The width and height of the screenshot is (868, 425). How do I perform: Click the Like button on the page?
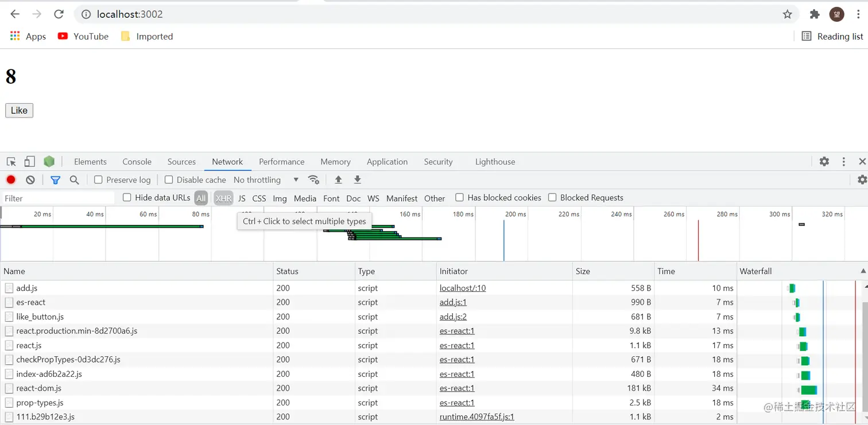coord(19,110)
